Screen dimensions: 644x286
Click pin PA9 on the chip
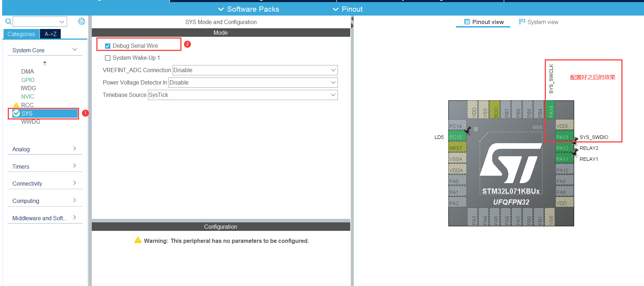pyautogui.click(x=564, y=181)
